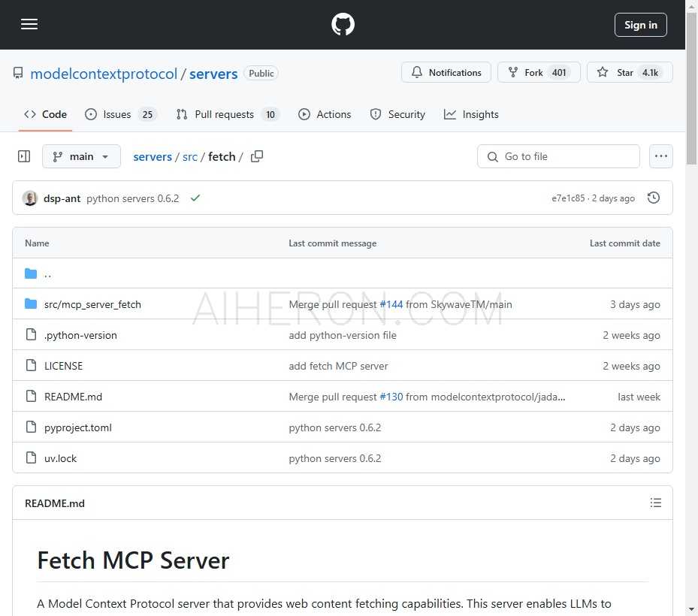Fork the repository
Viewport: 698px width, 616px height.
point(539,72)
